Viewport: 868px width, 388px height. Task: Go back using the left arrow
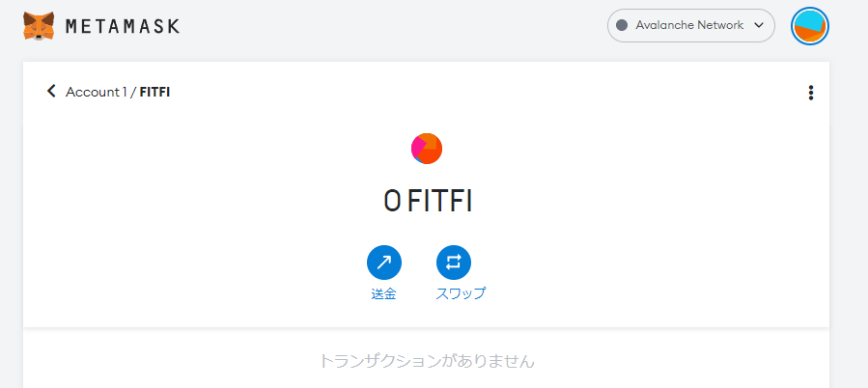click(x=51, y=91)
